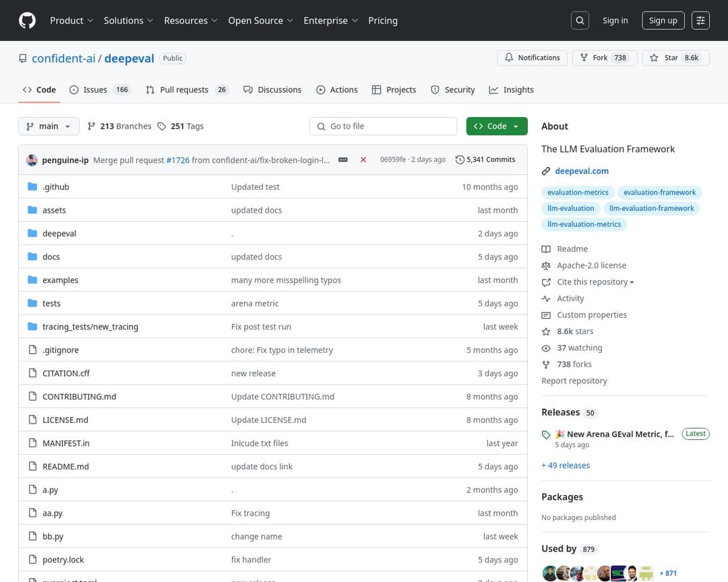The height and width of the screenshot is (582, 728).
Task: Open the main branch selector dropdown
Action: pyautogui.click(x=49, y=126)
